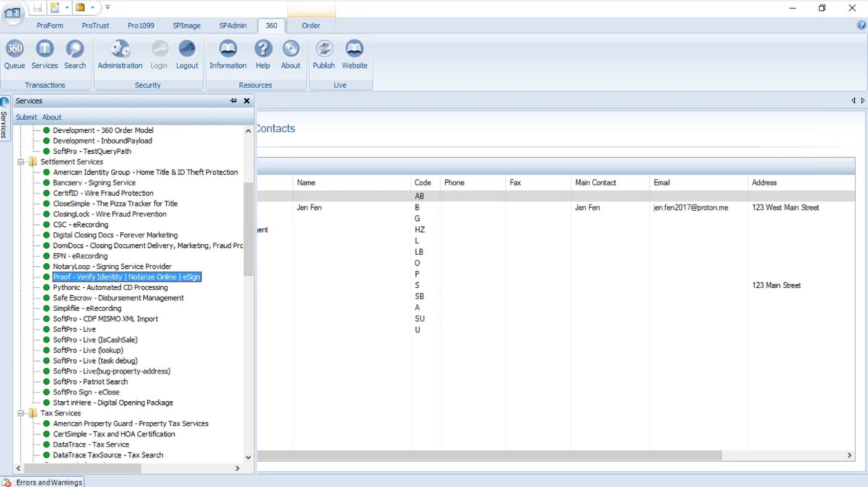The width and height of the screenshot is (868, 487).
Task: Click email jen.fen2017@proton.me cell
Action: click(x=699, y=208)
